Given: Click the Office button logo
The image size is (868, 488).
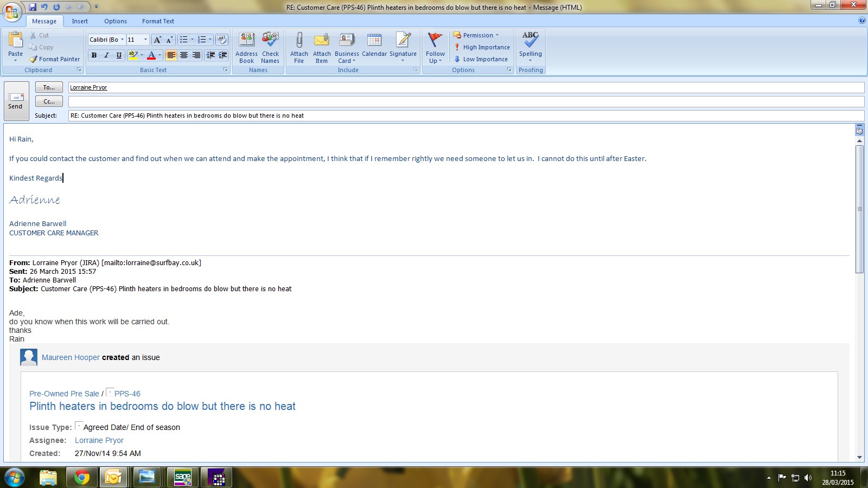Looking at the screenshot, I should tap(12, 11).
